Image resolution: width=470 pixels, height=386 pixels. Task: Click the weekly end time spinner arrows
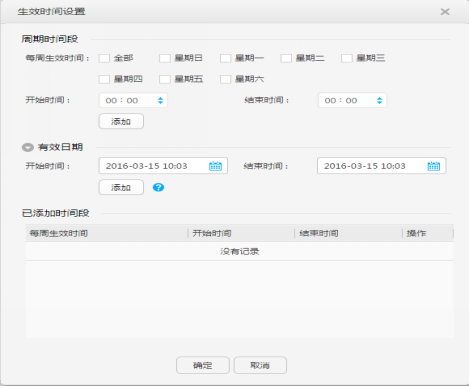[x=379, y=100]
